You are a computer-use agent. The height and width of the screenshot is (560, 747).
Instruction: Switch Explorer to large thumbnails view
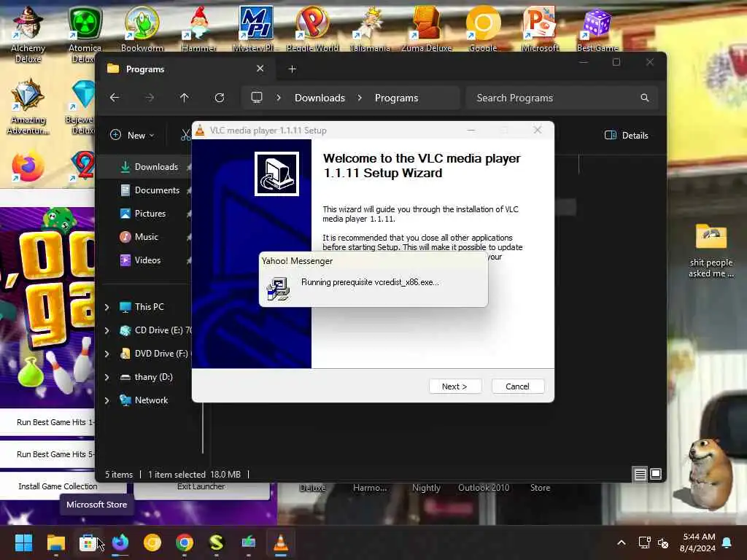click(x=656, y=474)
